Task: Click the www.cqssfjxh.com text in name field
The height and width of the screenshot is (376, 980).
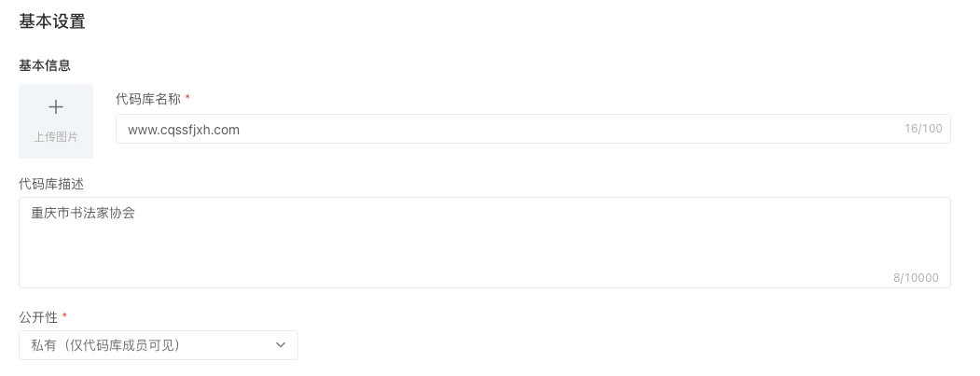Action: click(x=184, y=130)
